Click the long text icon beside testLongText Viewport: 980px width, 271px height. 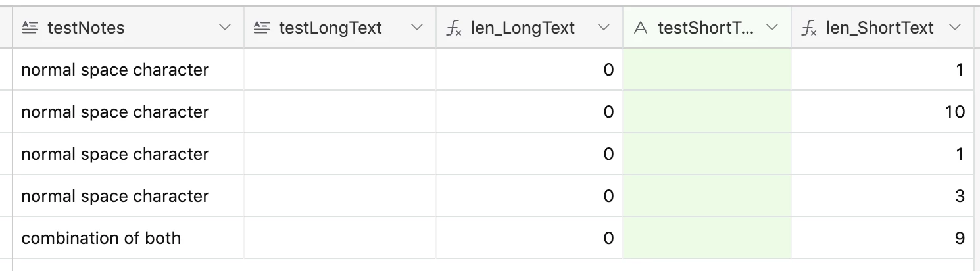[x=261, y=28]
